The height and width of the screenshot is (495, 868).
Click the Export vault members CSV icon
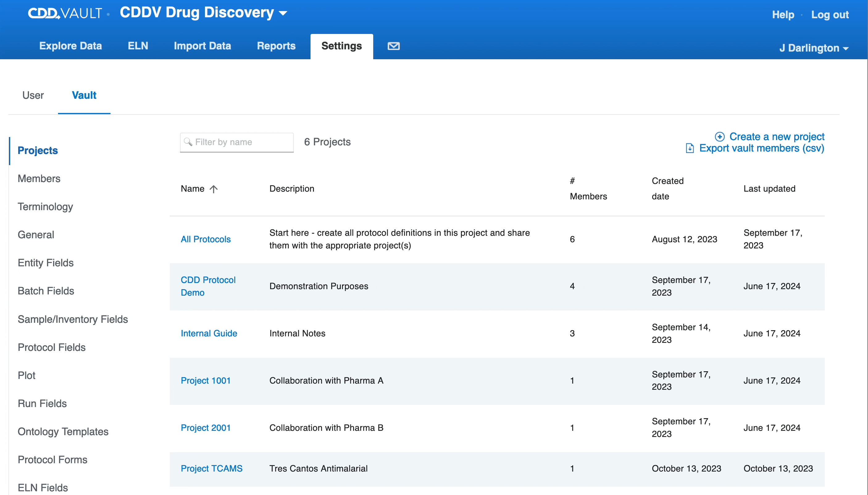[x=691, y=148]
